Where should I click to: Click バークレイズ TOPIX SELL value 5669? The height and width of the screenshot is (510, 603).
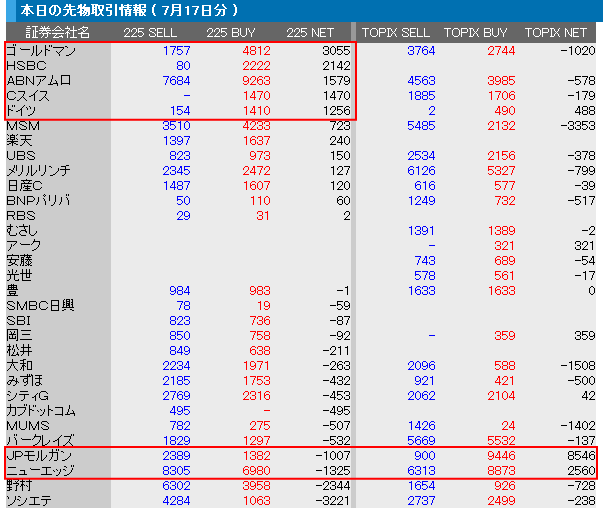(x=421, y=440)
